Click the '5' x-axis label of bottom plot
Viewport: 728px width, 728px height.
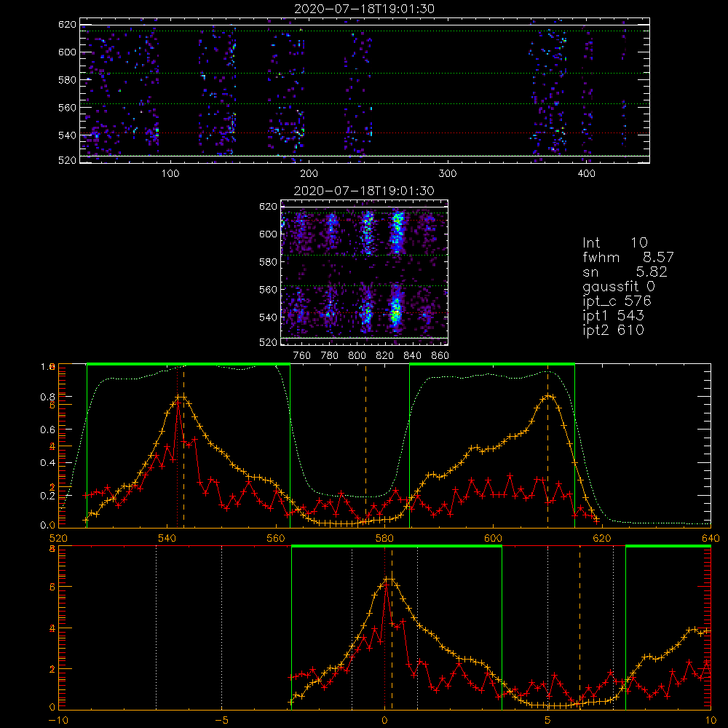pyautogui.click(x=548, y=721)
